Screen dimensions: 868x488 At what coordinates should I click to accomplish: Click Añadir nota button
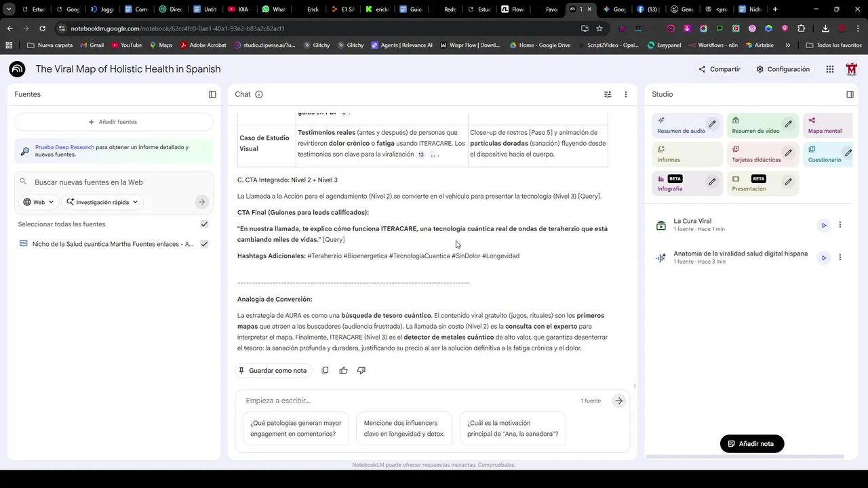tap(751, 444)
